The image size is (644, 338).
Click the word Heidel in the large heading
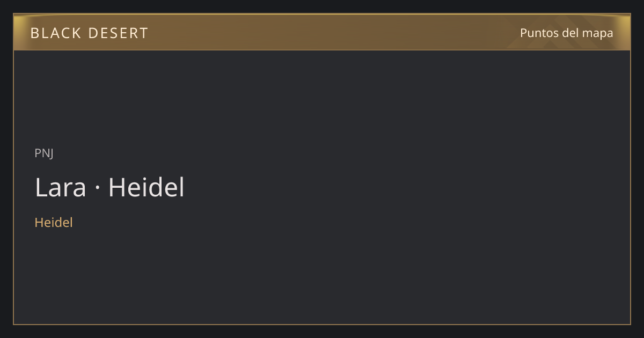point(147,188)
